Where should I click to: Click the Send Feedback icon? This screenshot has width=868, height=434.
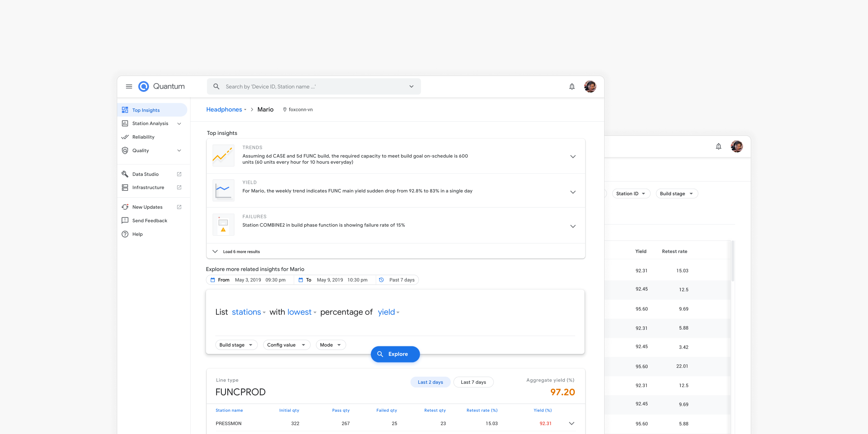[x=125, y=220]
